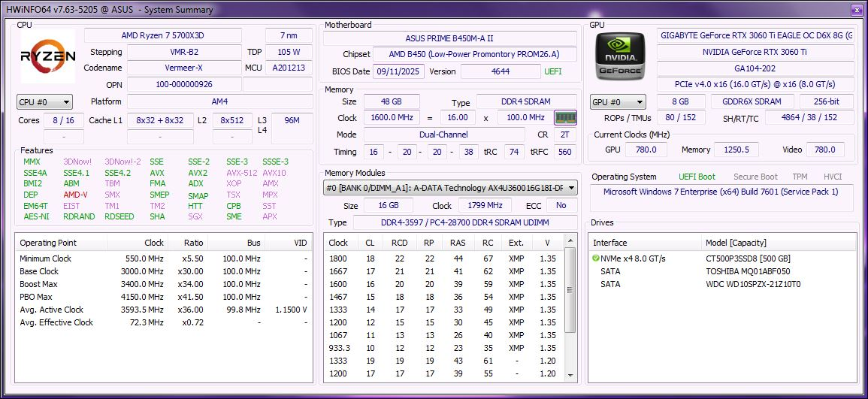Click the AVX-512 feature flag
The height and width of the screenshot is (399, 868).
(x=242, y=173)
